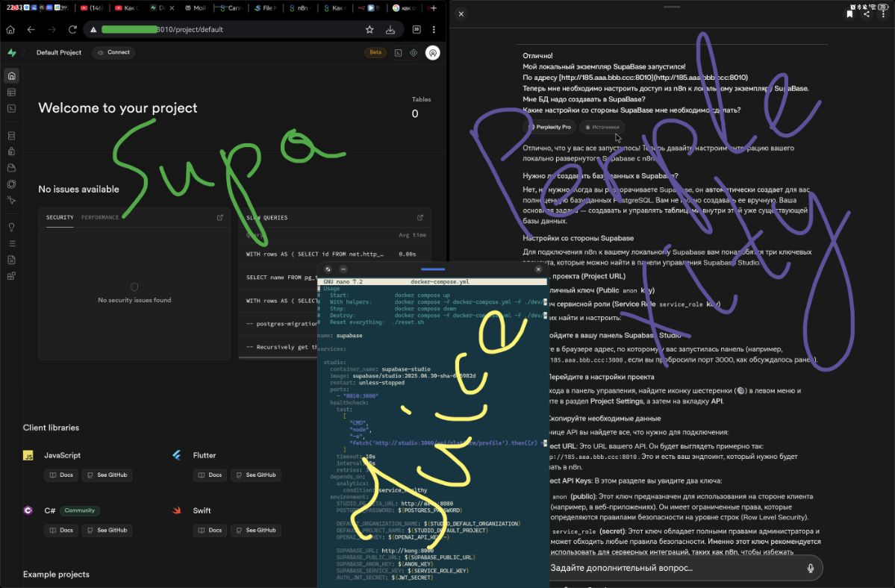Open the browser tab switcher counter
This screenshot has height=588, width=895.
click(x=417, y=30)
